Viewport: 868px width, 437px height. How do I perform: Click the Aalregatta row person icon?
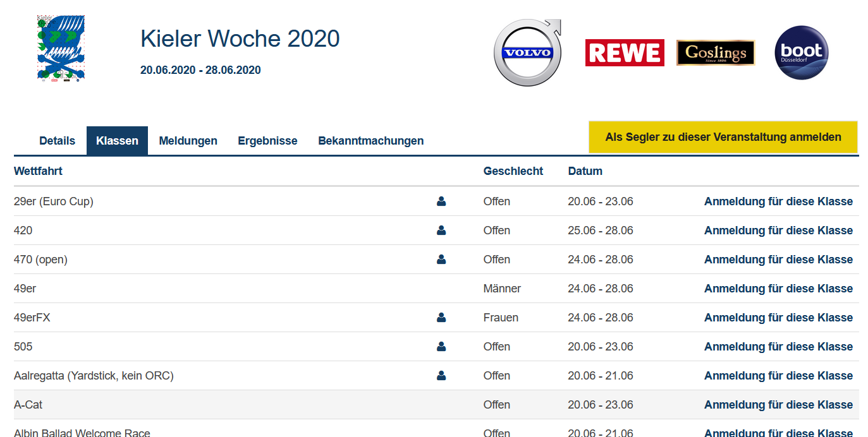pyautogui.click(x=441, y=376)
